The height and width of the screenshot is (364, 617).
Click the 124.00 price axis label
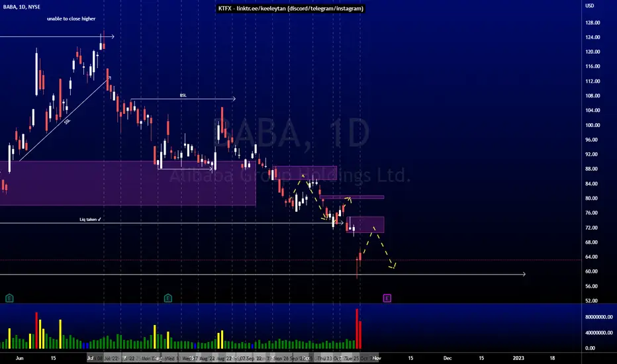point(593,37)
